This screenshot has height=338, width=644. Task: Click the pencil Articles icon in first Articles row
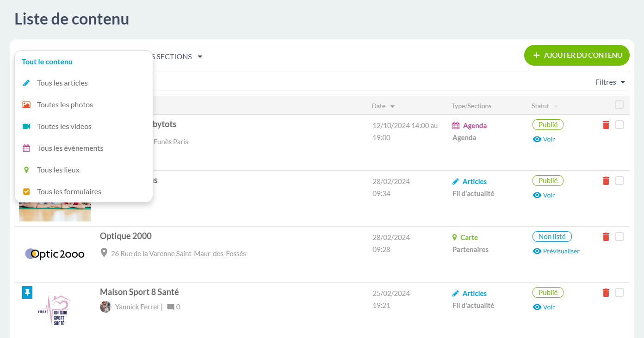pyautogui.click(x=456, y=182)
